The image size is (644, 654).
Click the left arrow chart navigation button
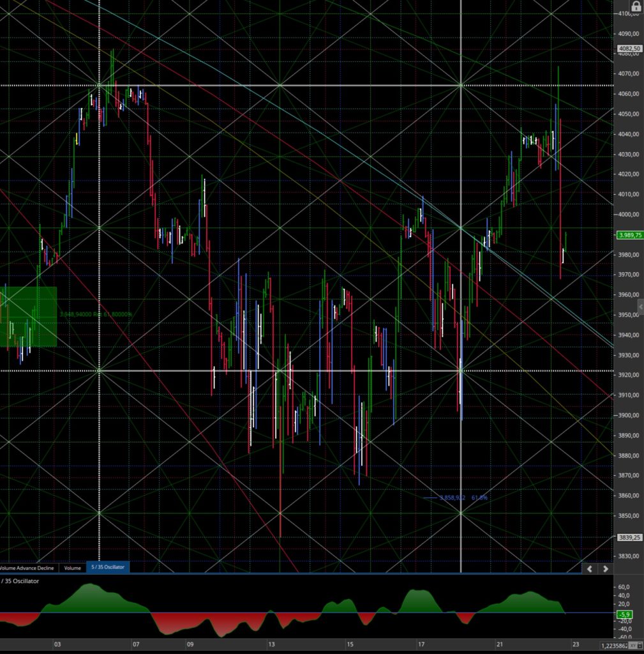coord(590,568)
